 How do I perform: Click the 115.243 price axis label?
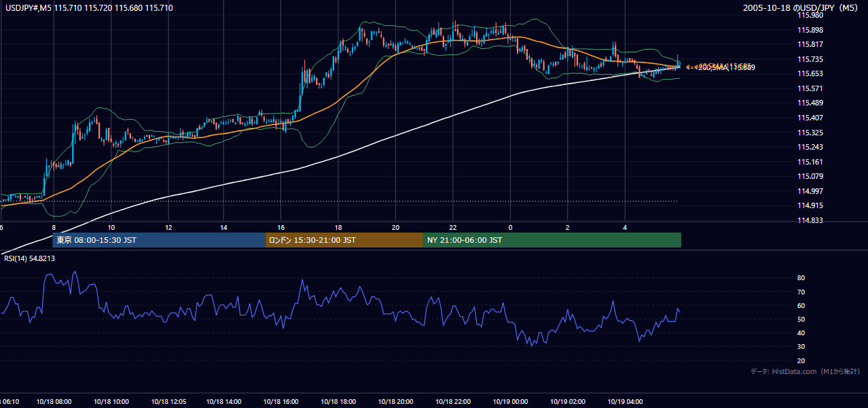coord(811,147)
